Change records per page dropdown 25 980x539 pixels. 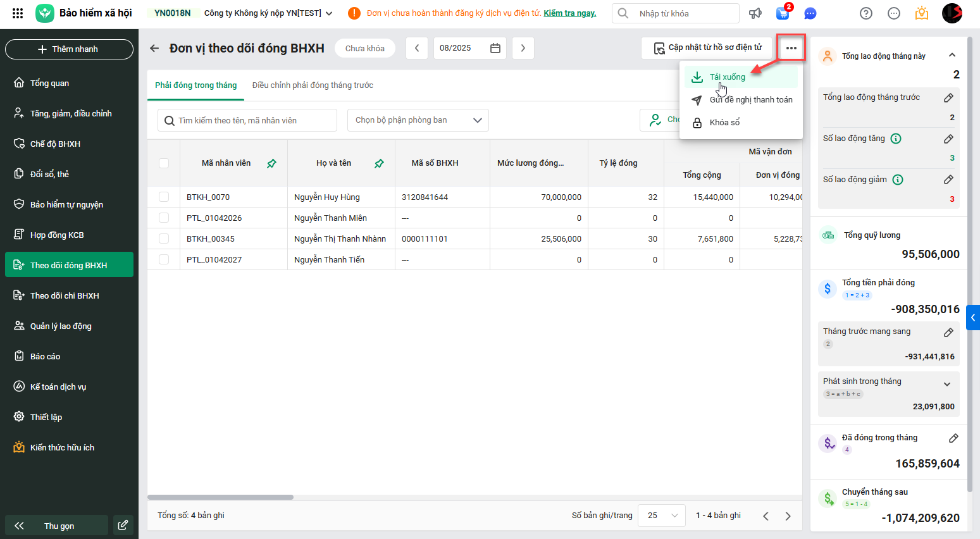[662, 516]
